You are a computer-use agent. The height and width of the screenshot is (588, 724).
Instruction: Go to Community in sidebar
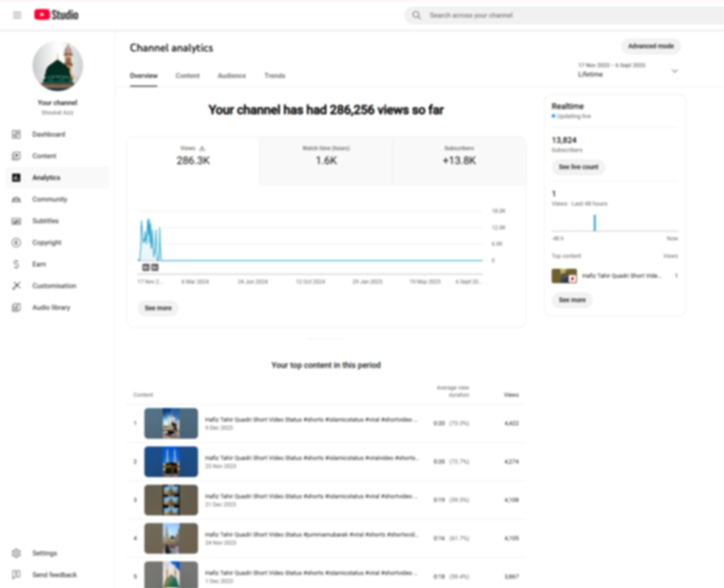[50, 199]
